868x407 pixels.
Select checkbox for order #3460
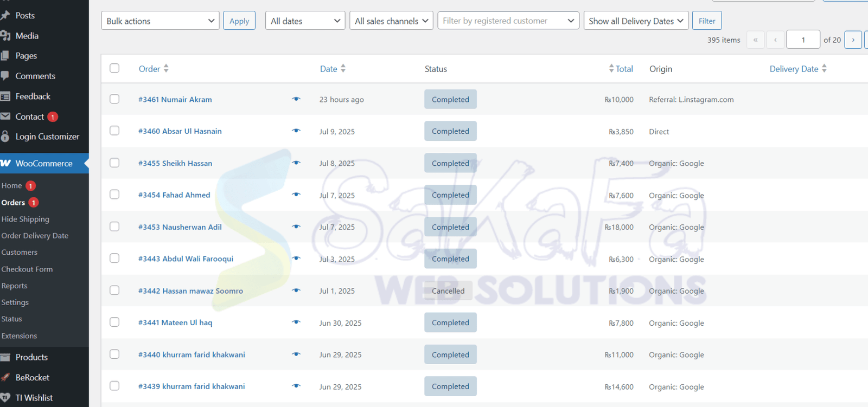point(114,131)
